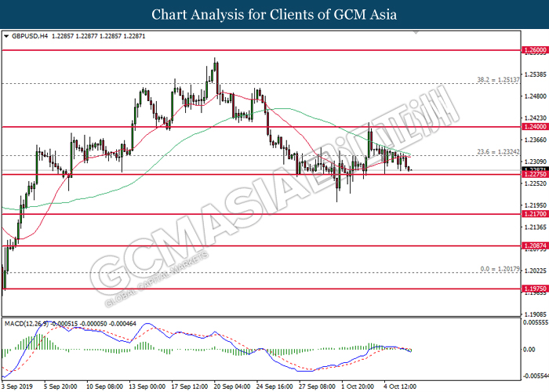Click the 1.21365 price axis value

point(536,227)
